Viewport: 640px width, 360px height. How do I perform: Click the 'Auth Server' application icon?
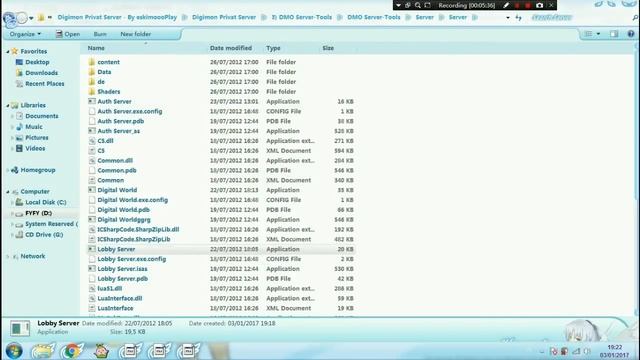92,101
